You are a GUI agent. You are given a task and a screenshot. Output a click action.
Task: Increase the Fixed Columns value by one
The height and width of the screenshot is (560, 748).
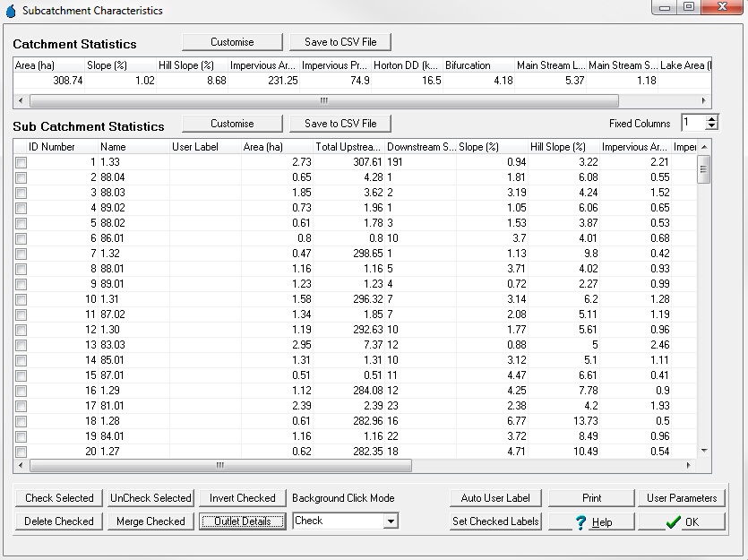pyautogui.click(x=711, y=118)
